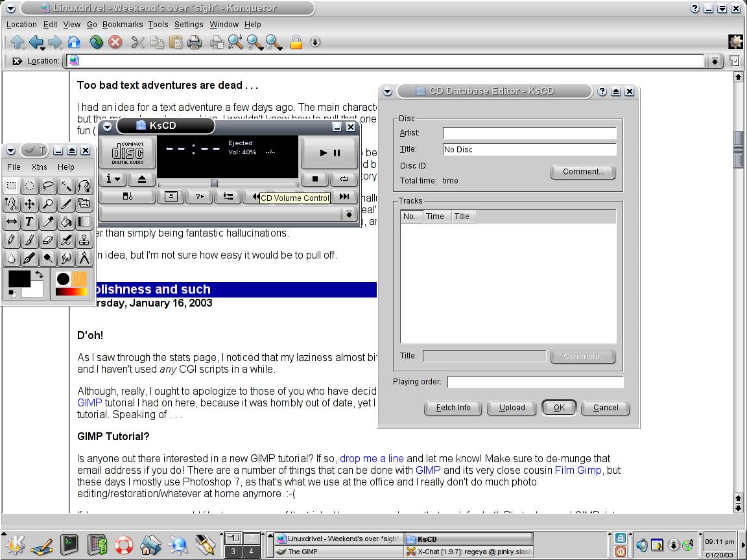Open the GIMP foreground black color swatch
Image resolution: width=747 pixels, height=560 pixels.
pyautogui.click(x=18, y=278)
